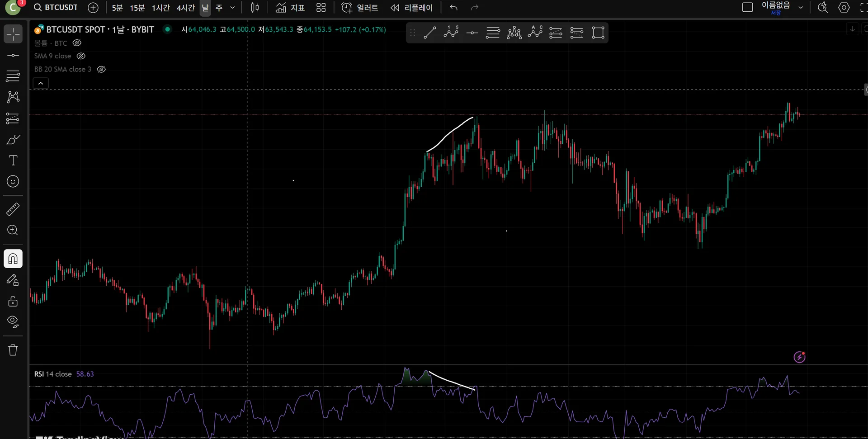Delete drawings with the trash icon

[13, 350]
